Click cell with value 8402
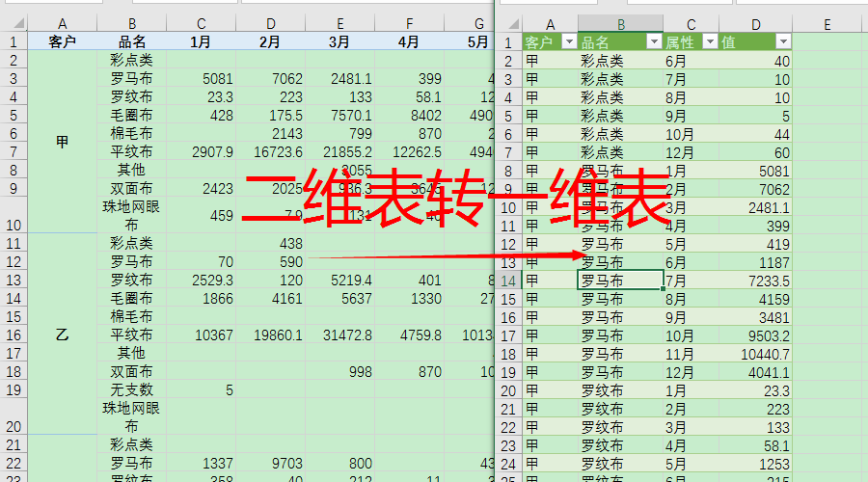The image size is (868, 482). tap(409, 115)
